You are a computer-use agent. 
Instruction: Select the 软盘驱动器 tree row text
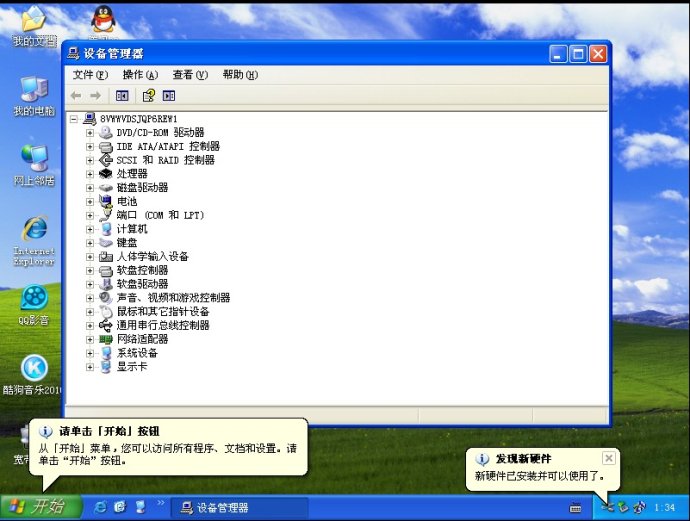pos(142,284)
